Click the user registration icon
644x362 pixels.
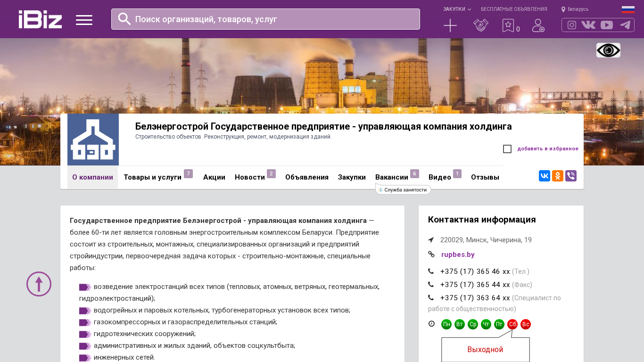click(538, 25)
